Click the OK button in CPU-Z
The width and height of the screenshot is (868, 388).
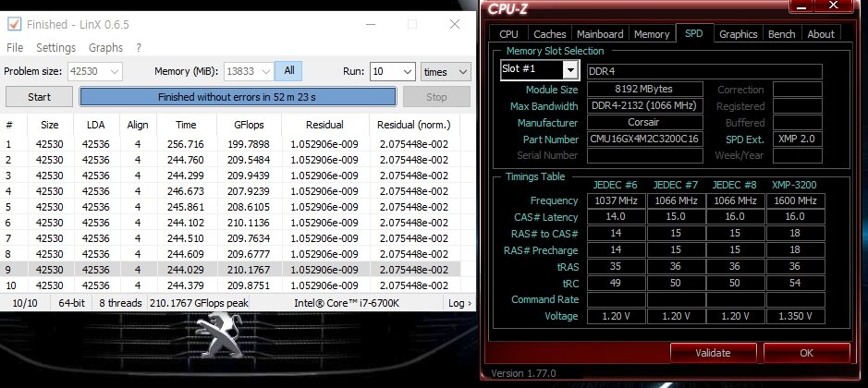(806, 353)
